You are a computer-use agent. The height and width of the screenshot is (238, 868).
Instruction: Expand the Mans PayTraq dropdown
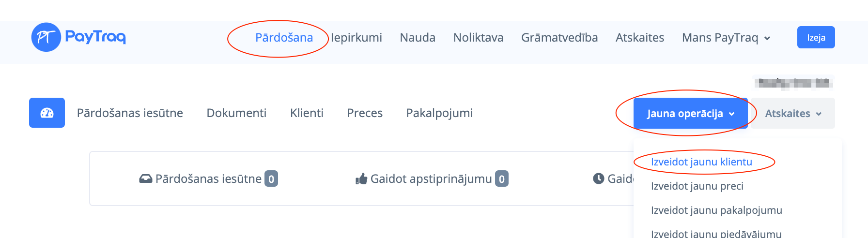click(726, 38)
